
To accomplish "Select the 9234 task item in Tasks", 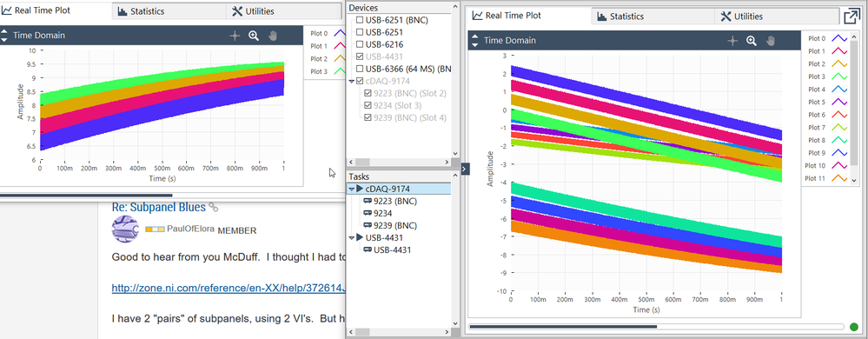I will 383,213.
